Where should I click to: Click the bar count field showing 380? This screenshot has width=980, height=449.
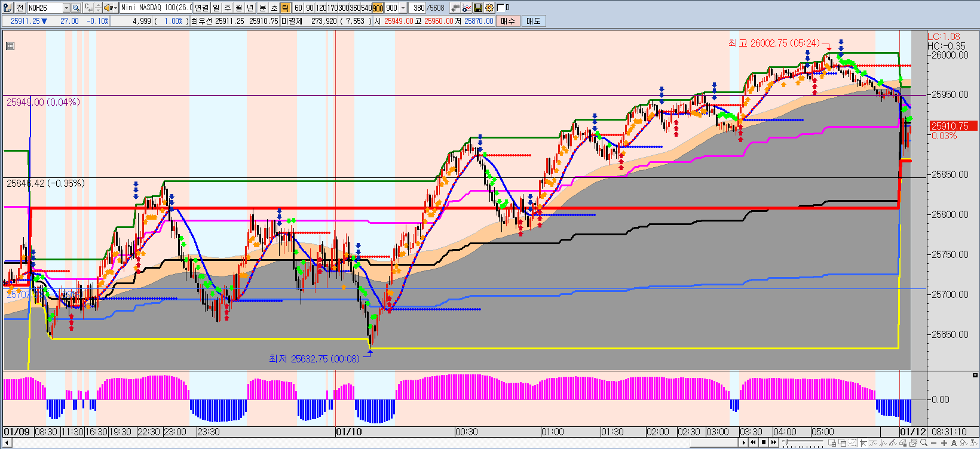(418, 8)
